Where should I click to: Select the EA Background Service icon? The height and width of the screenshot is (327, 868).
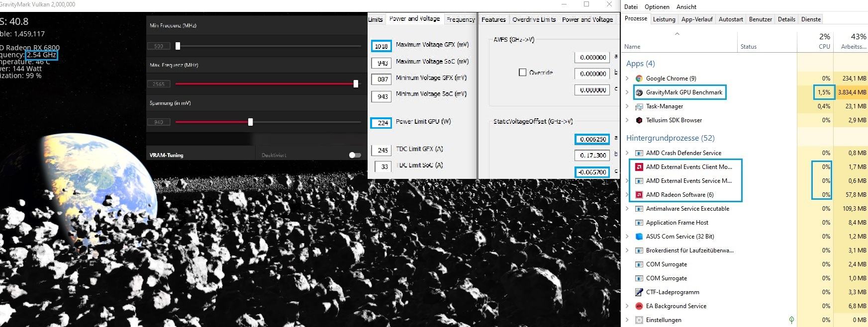639,306
